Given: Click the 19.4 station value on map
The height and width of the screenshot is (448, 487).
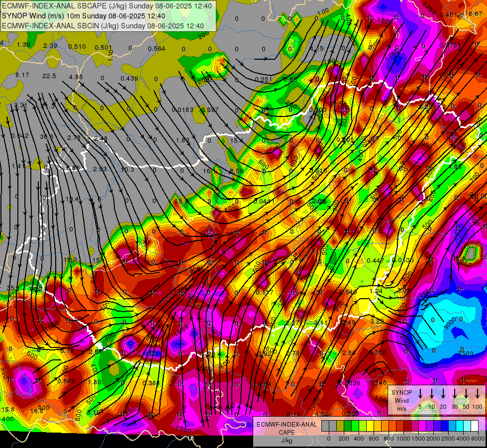Looking at the screenshot, I should (x=72, y=199).
